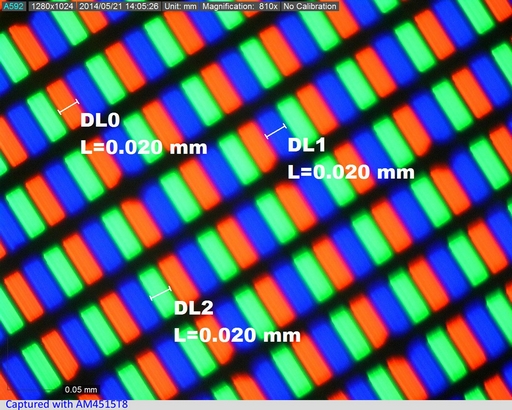Select the mm unit text after DL1 length
The height and width of the screenshot is (410, 512).
pos(396,173)
